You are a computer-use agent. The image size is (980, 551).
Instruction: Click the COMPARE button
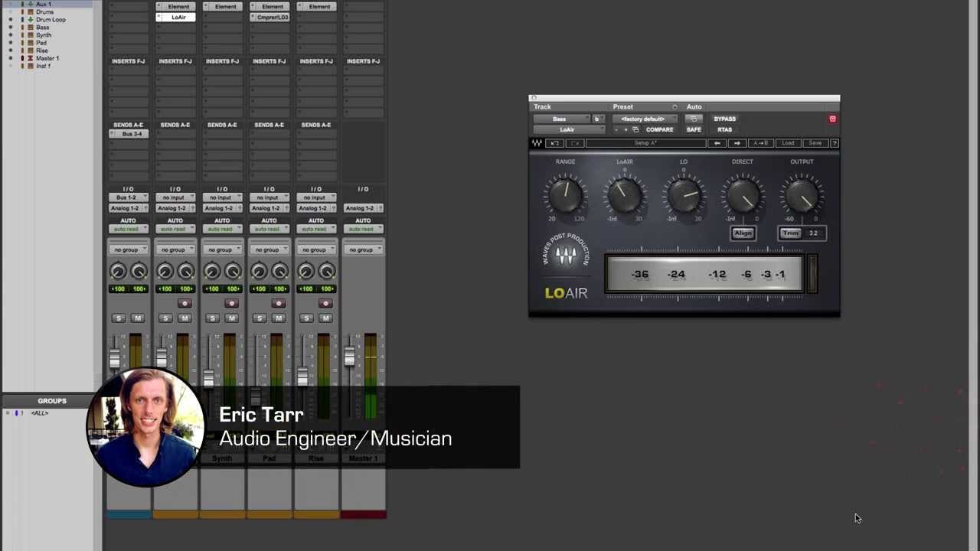pyautogui.click(x=660, y=130)
